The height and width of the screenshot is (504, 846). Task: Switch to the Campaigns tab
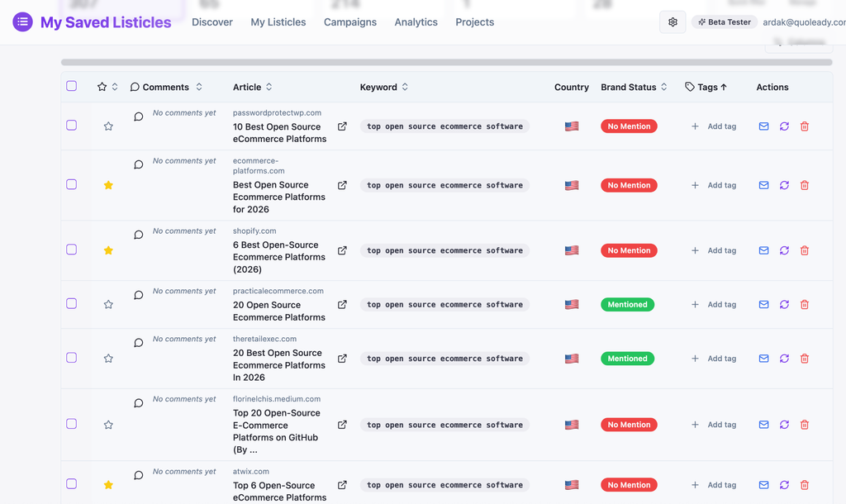point(350,22)
